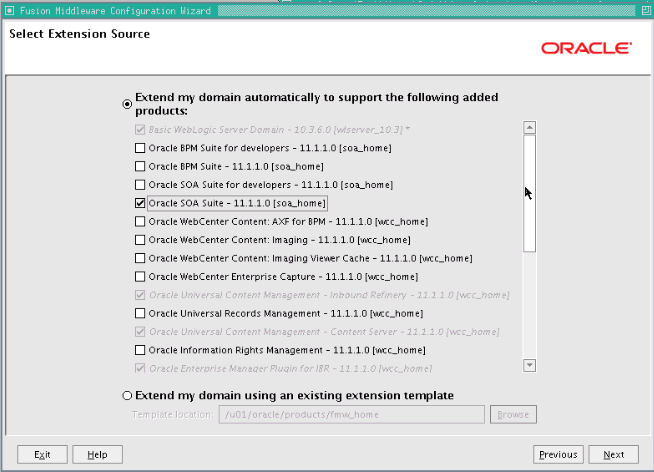
Task: Open the Help button
Action: (x=97, y=454)
